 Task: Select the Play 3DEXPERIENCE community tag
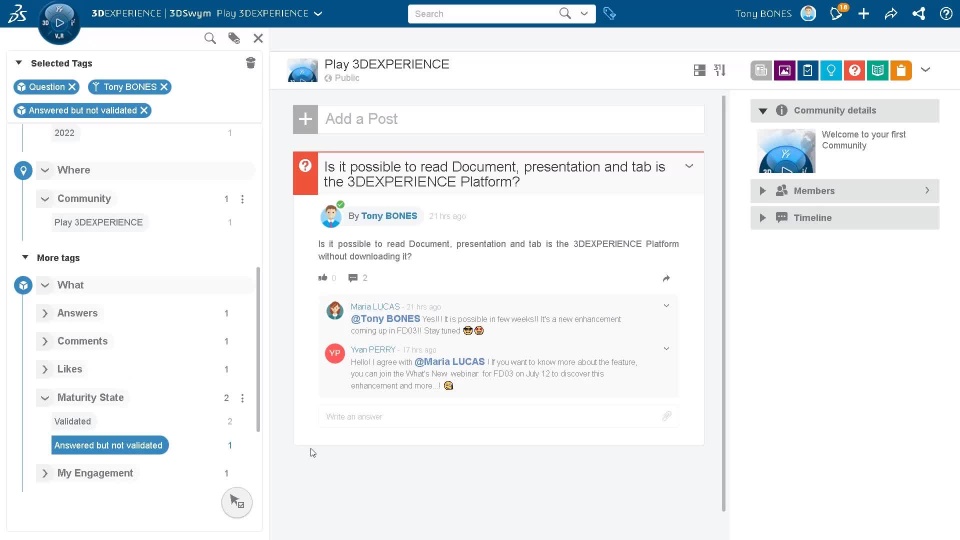(x=99, y=222)
